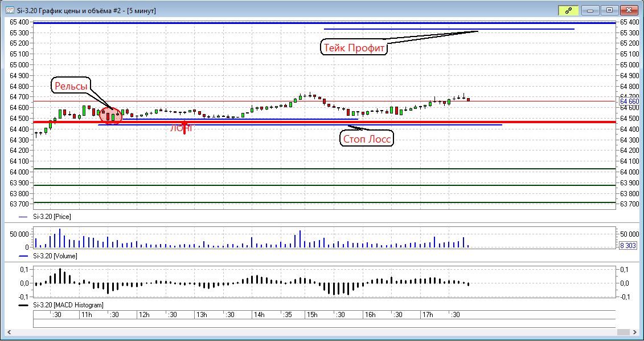This screenshot has width=644, height=341.
Task: Click 50 000 on the left volume axis
Action: (19, 234)
